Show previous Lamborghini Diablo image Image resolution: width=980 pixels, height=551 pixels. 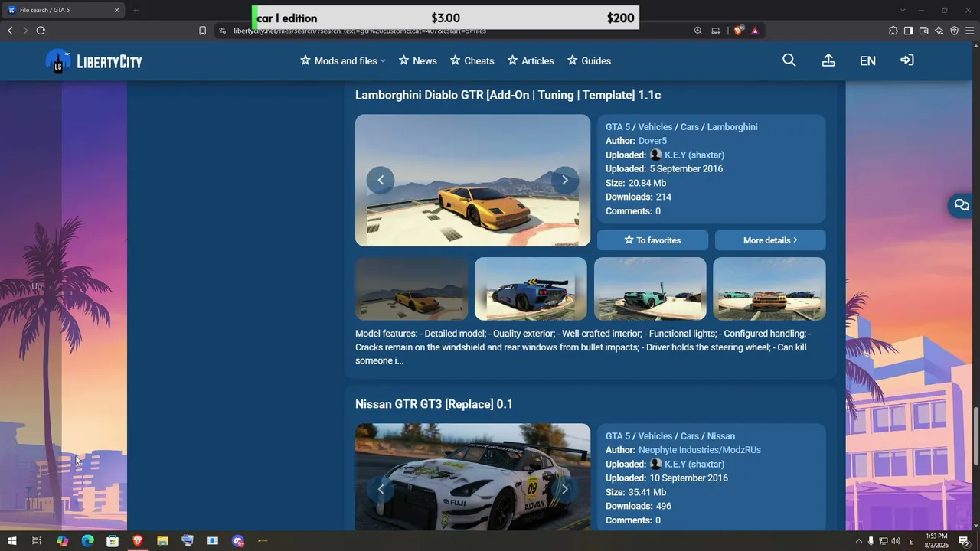coord(381,181)
